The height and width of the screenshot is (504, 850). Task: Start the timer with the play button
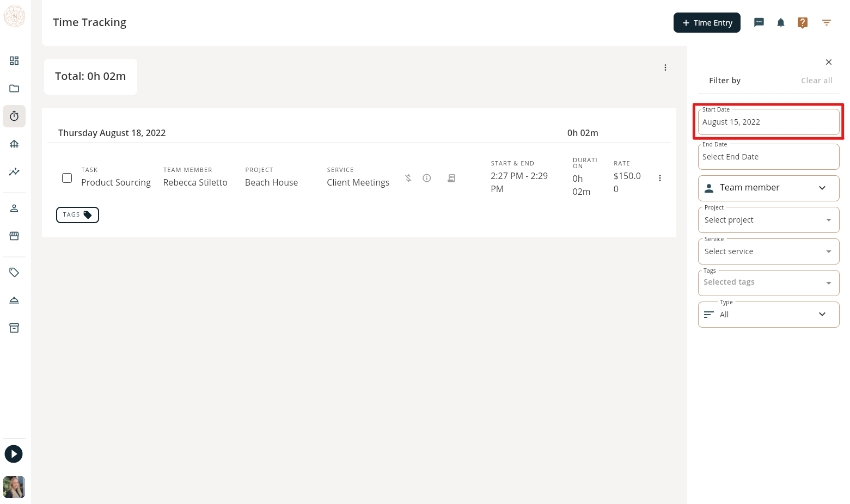(14, 454)
